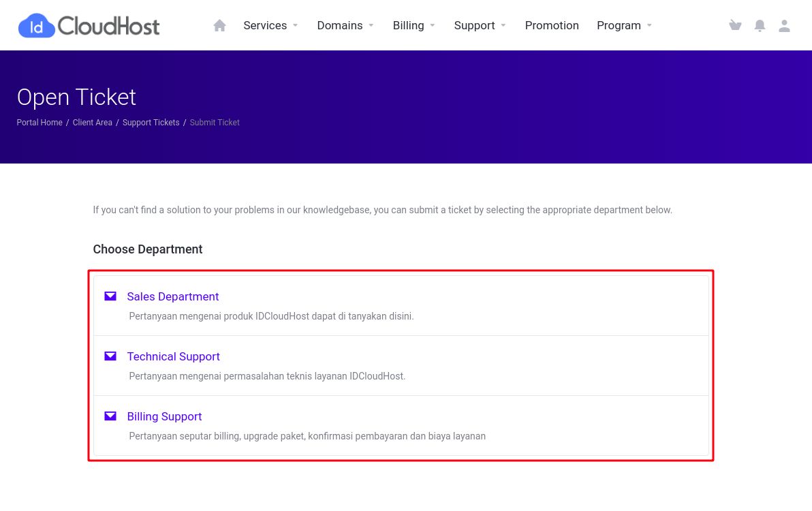Expand the Services dropdown menu

click(x=266, y=25)
